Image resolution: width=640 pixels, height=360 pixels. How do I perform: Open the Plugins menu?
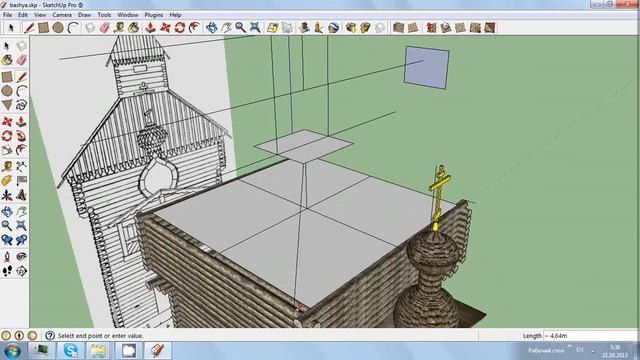[154, 15]
